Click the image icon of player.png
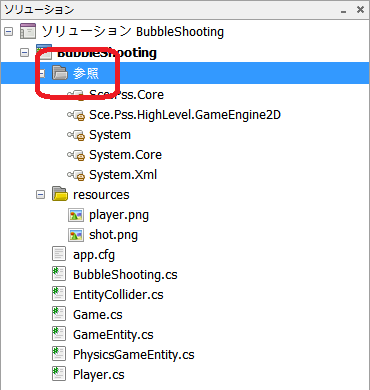The width and height of the screenshot is (370, 390). point(76,215)
